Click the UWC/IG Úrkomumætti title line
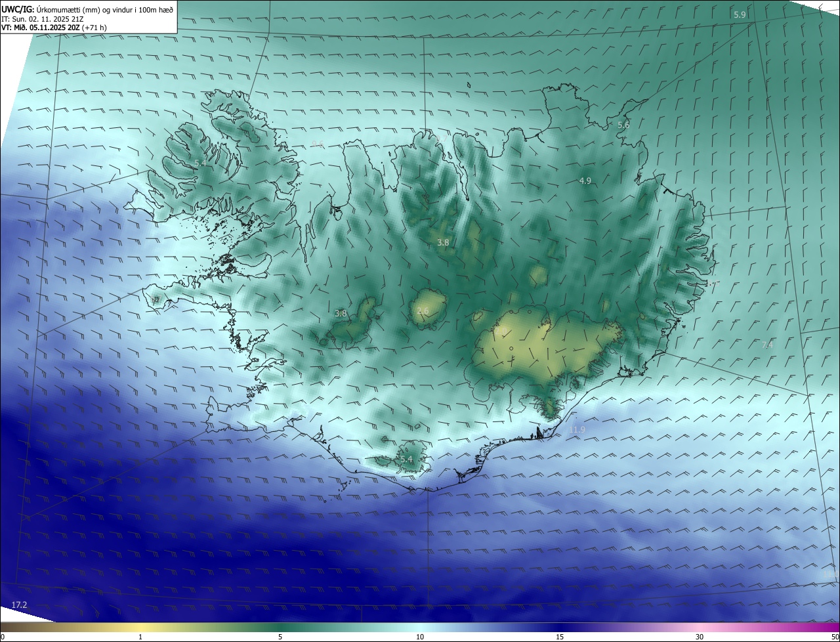 pyautogui.click(x=87, y=9)
